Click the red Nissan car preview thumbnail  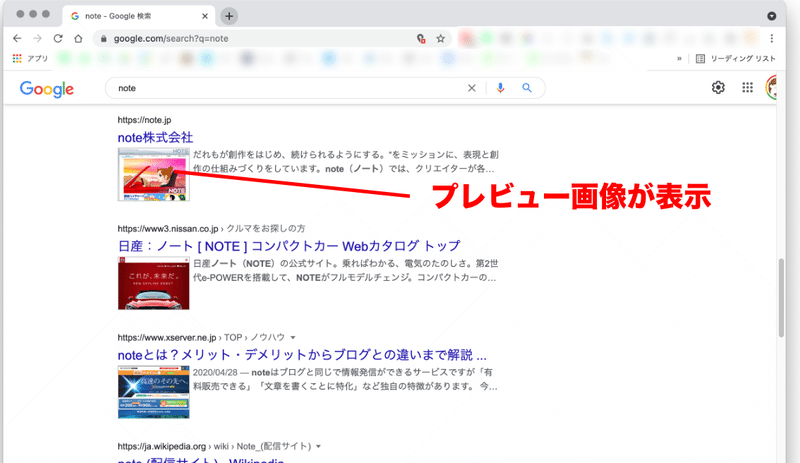tap(154, 283)
